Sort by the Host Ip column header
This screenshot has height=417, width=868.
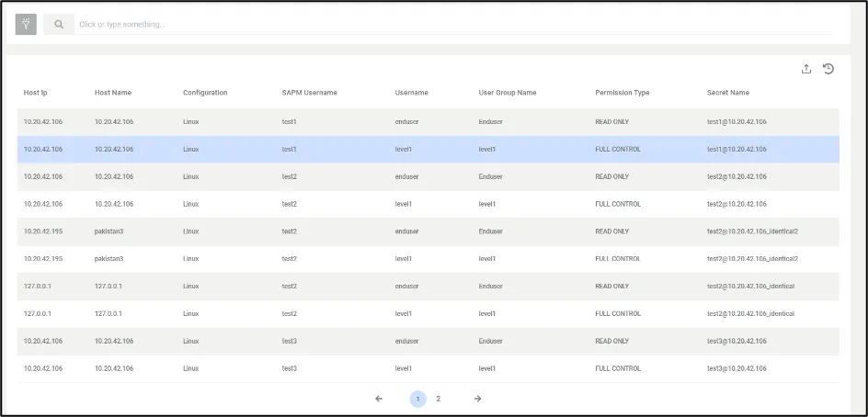(36, 93)
